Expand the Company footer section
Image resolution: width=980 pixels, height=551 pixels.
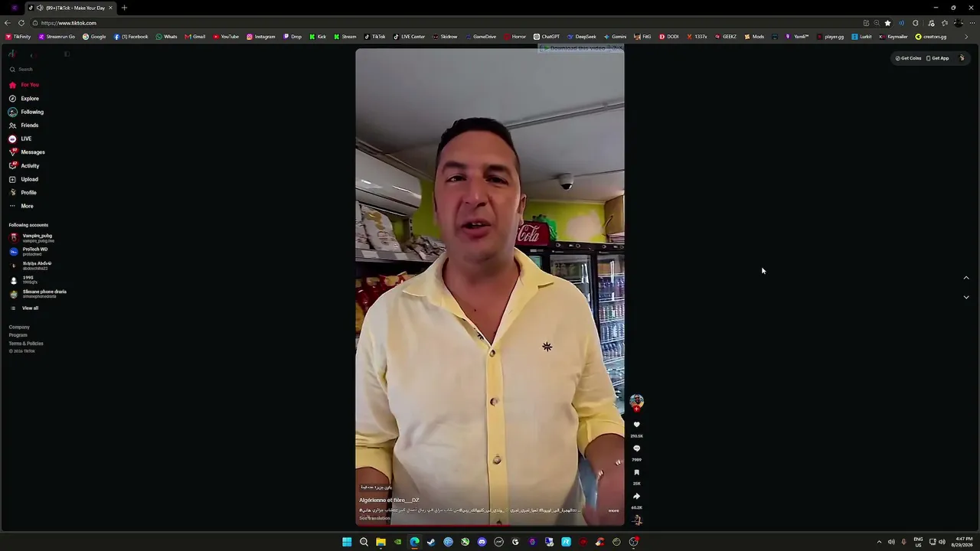point(19,328)
